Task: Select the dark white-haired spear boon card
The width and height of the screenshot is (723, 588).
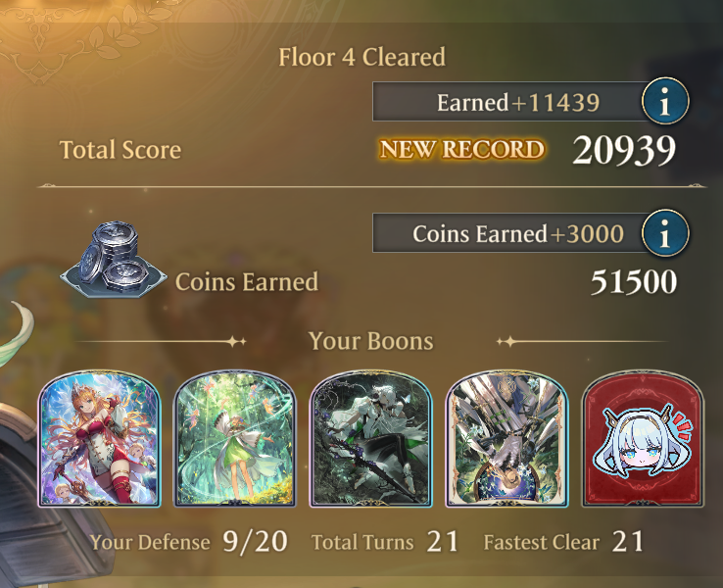Action: tap(370, 439)
